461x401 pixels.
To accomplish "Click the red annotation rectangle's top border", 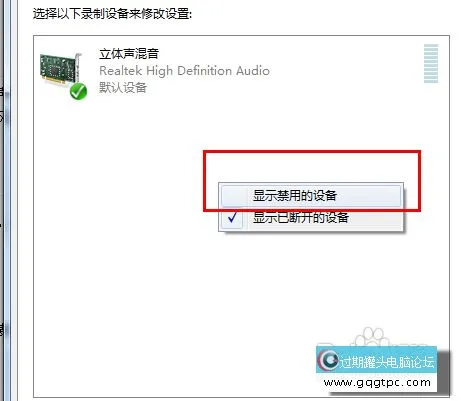I will (x=312, y=152).
